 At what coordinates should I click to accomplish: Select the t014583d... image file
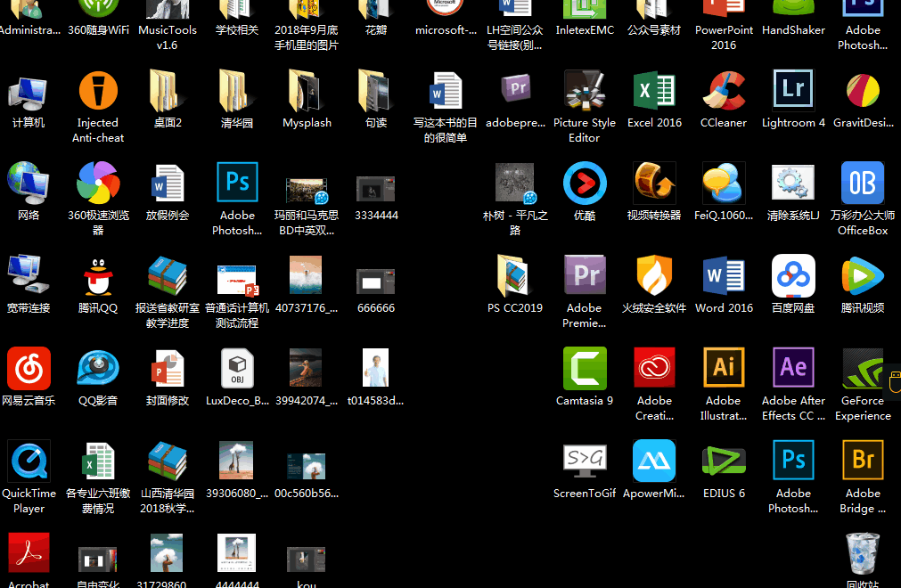coord(376,367)
